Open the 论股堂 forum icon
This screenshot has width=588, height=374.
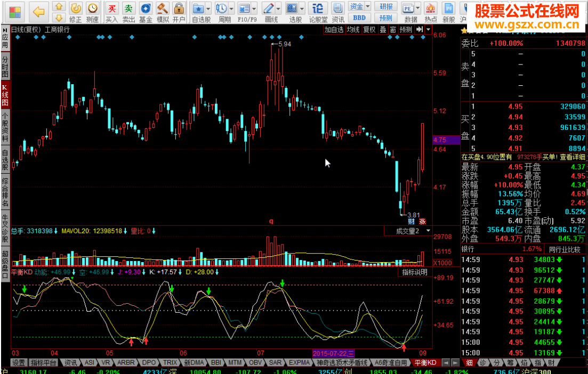click(x=318, y=12)
